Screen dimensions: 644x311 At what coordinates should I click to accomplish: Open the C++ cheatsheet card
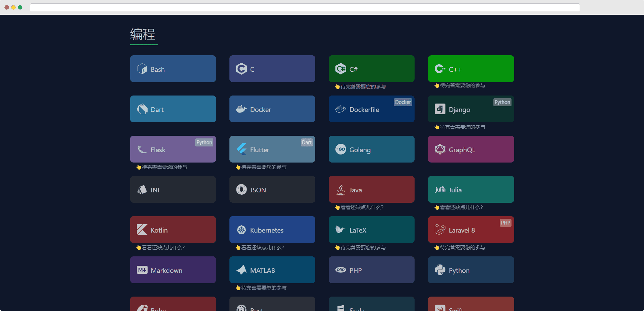click(471, 69)
